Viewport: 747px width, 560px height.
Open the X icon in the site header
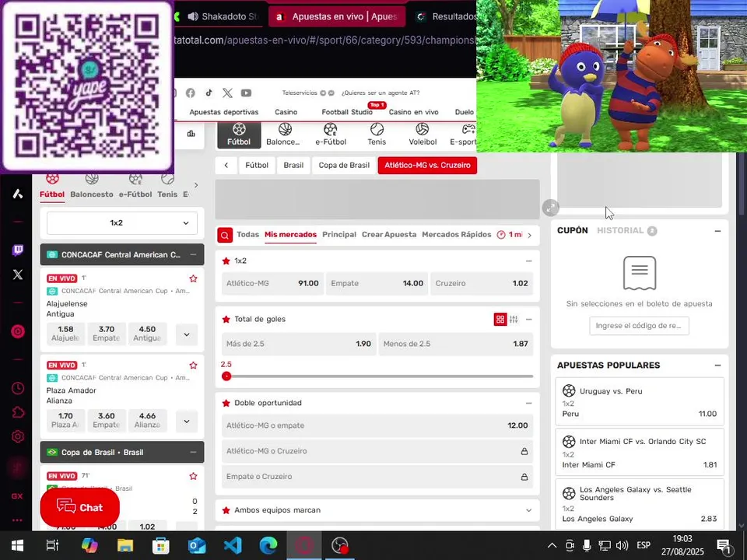227,93
